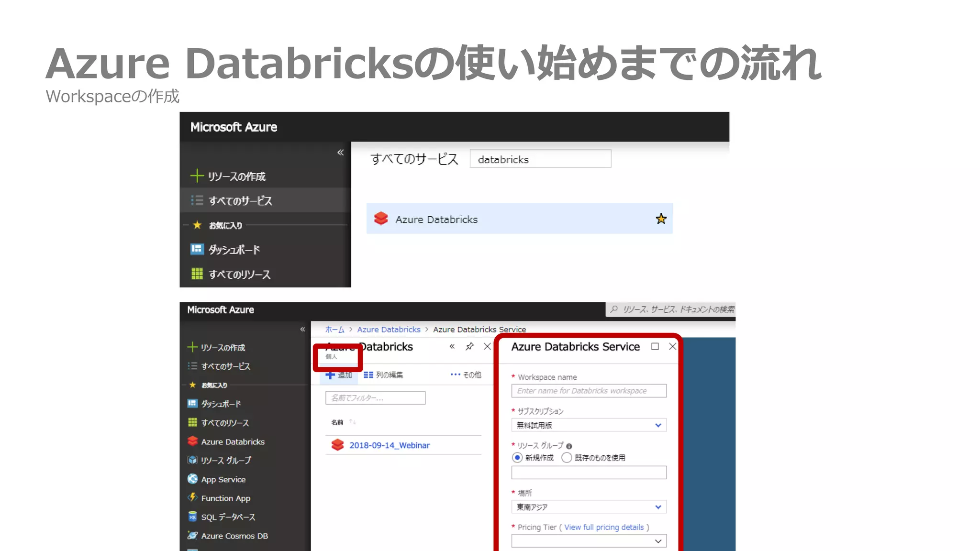Close the Azure Databricks list blade
This screenshot has height=551, width=980.
coord(487,346)
